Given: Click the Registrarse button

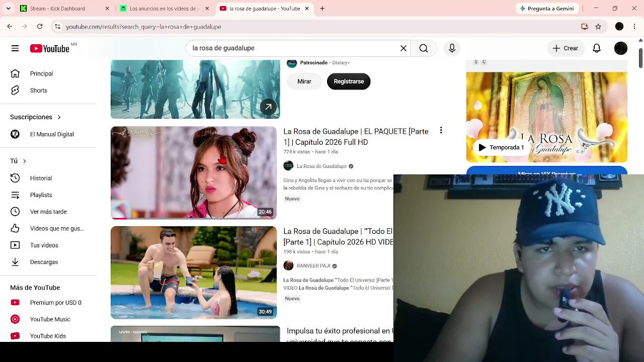Looking at the screenshot, I should coord(349,81).
